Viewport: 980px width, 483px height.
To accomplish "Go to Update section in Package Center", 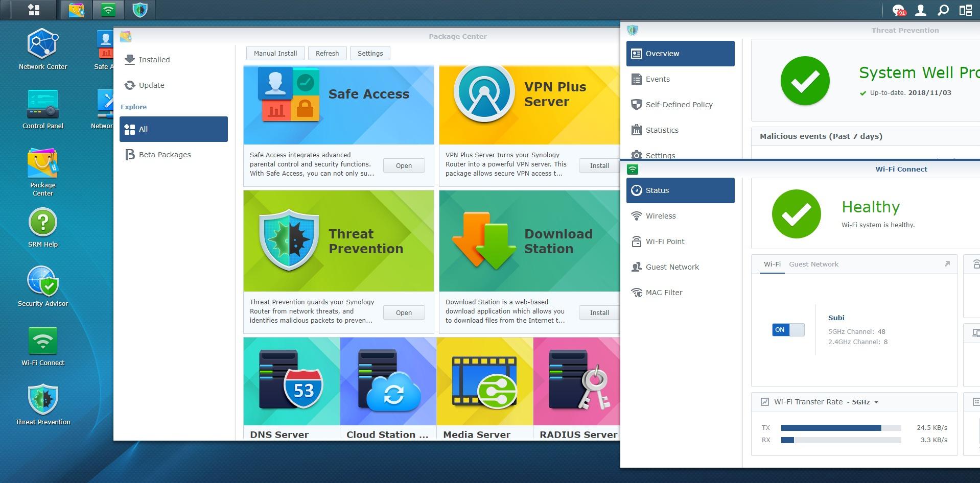I will pyautogui.click(x=174, y=85).
